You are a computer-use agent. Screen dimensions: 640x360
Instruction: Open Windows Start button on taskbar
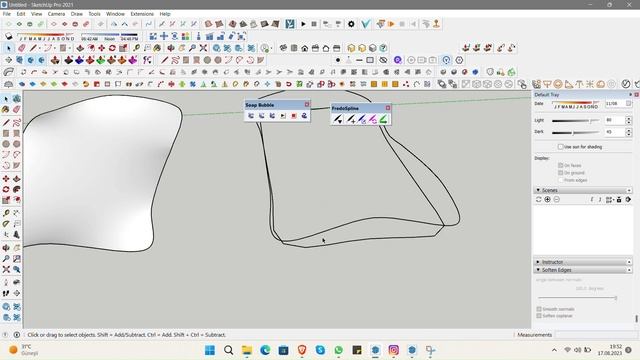click(x=210, y=350)
